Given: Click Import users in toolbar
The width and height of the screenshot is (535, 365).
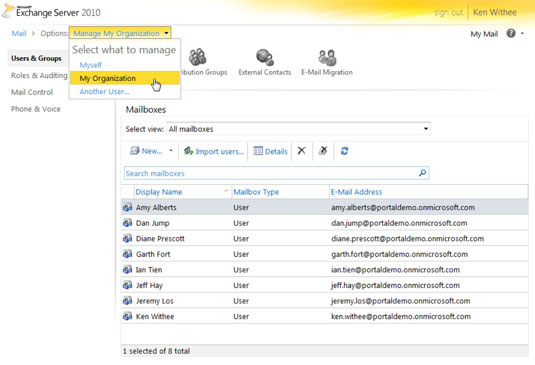Looking at the screenshot, I should (x=214, y=151).
